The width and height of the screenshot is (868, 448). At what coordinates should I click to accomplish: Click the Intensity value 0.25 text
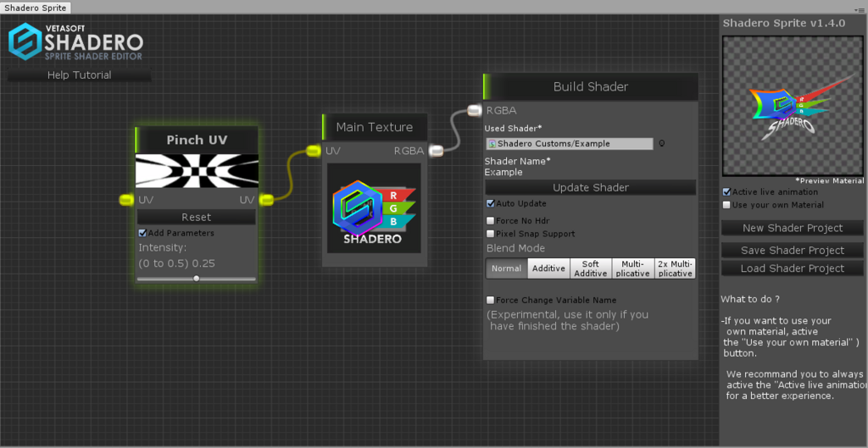[x=203, y=263]
